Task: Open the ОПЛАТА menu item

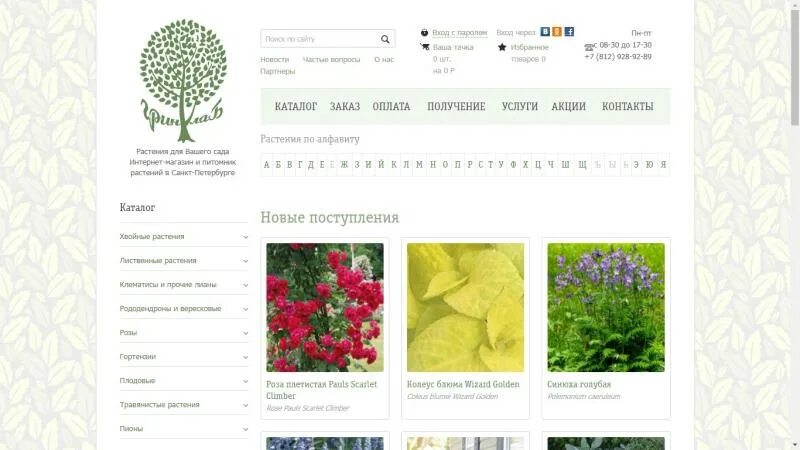Action: (x=391, y=106)
